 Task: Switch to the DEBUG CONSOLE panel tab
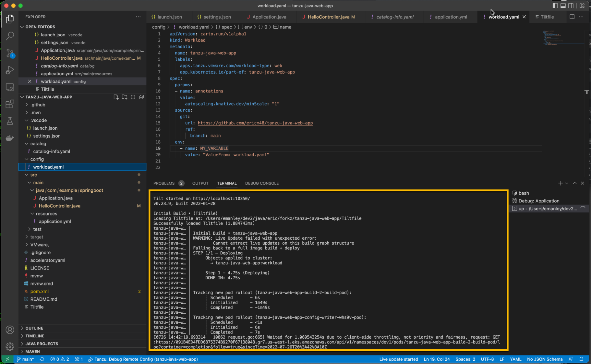[x=262, y=183]
